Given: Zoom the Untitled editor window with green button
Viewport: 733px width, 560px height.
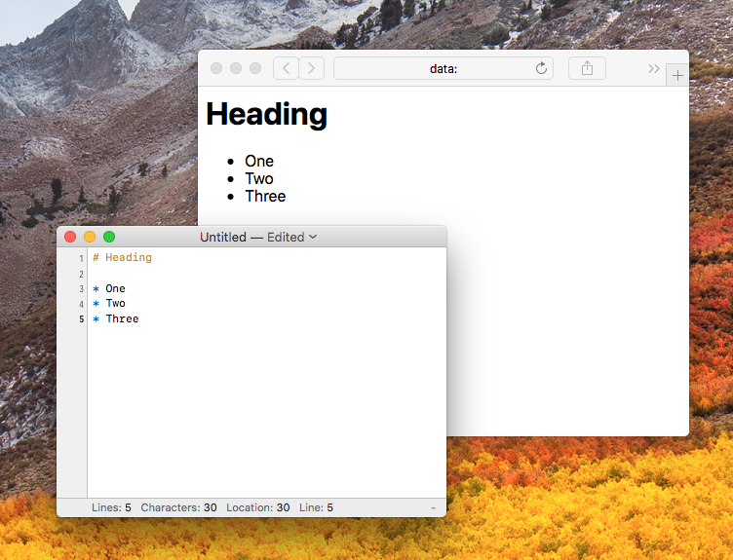Looking at the screenshot, I should [109, 237].
